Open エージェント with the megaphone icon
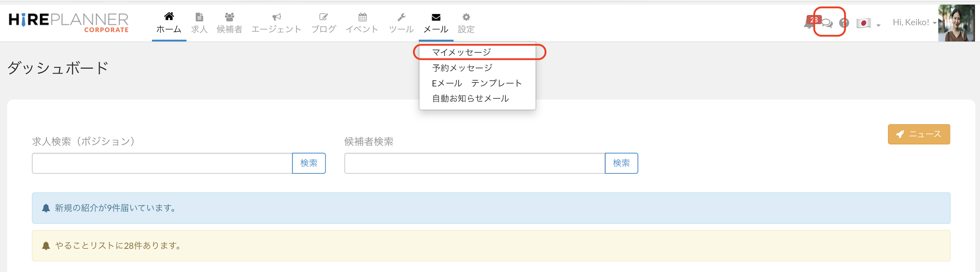 point(276,23)
